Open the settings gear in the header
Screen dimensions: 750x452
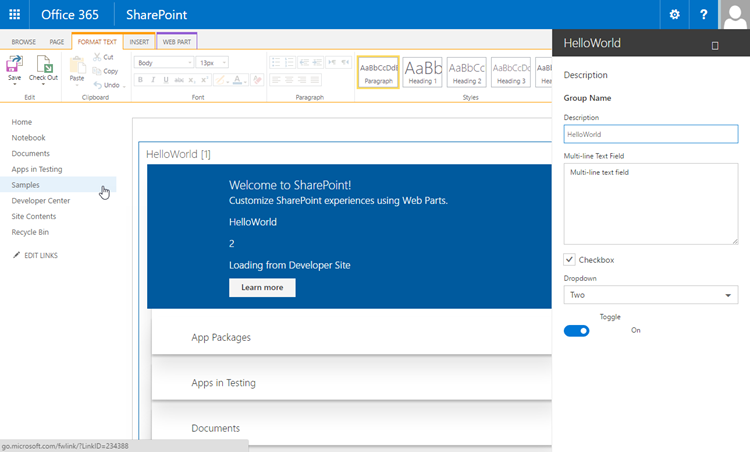pos(674,14)
